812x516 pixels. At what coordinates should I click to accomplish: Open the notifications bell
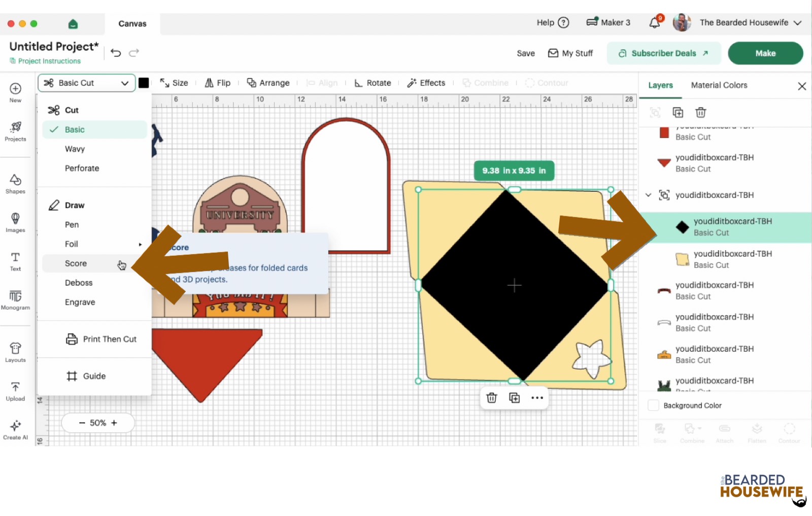click(x=655, y=22)
